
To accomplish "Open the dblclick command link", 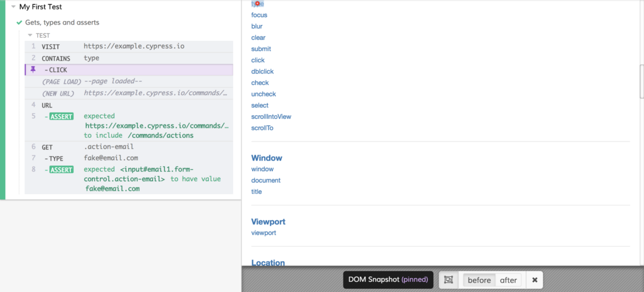I will [262, 72].
